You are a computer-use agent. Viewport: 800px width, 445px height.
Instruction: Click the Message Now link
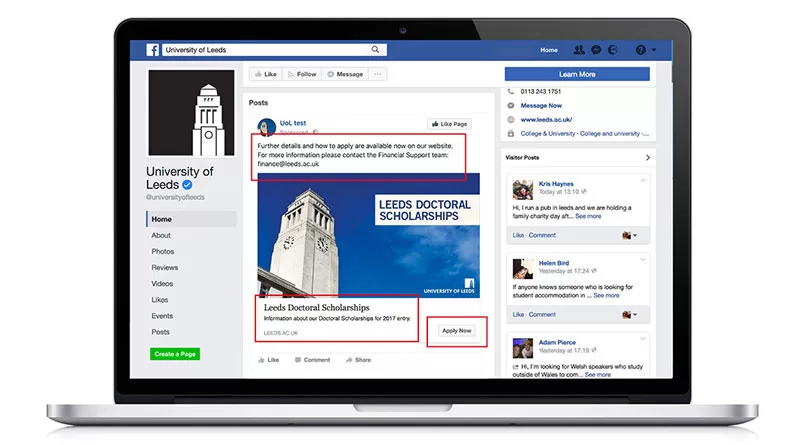click(x=541, y=106)
